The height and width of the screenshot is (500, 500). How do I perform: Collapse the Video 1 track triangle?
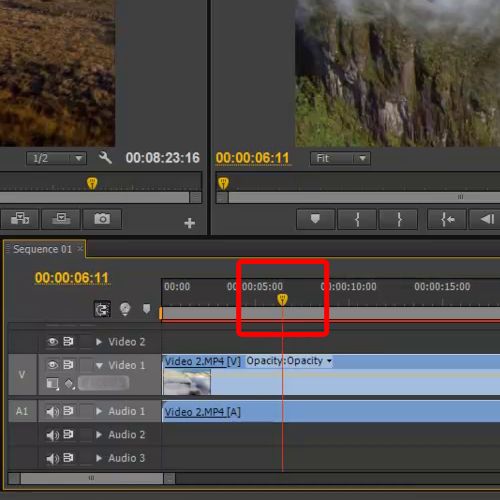(99, 365)
